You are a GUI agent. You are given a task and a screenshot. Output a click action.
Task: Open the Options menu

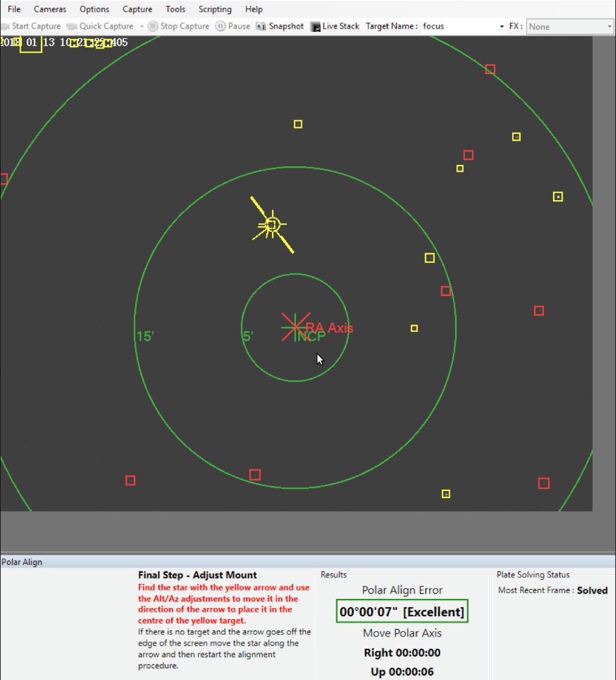coord(94,9)
